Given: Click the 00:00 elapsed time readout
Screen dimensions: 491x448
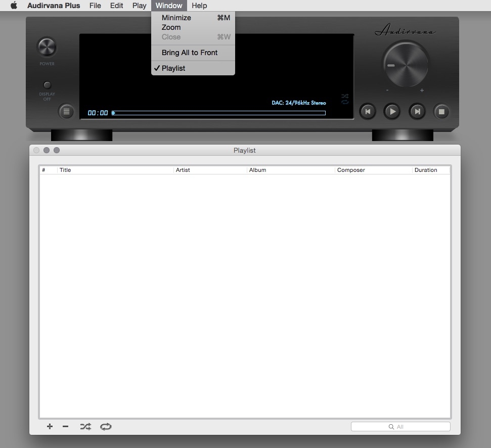Looking at the screenshot, I should click(x=98, y=113).
